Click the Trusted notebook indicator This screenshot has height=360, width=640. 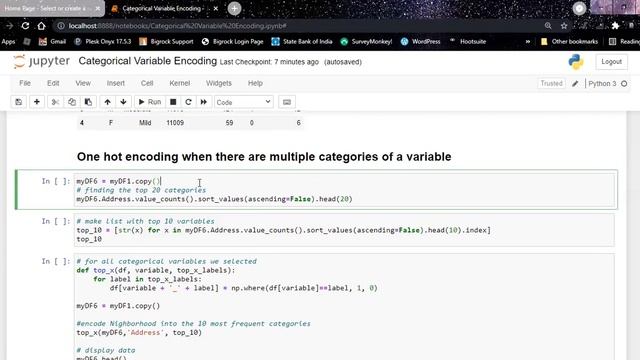click(551, 83)
